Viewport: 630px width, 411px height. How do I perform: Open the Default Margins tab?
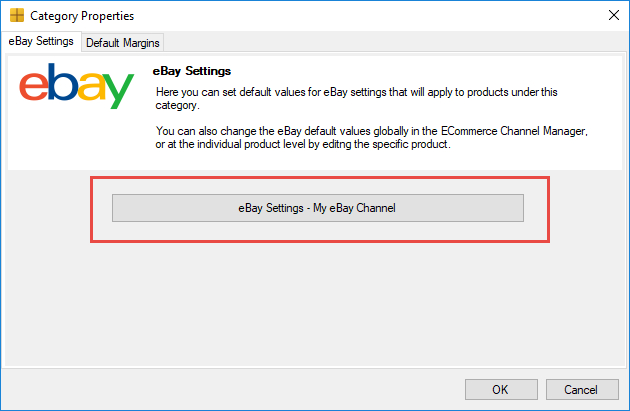click(x=123, y=43)
